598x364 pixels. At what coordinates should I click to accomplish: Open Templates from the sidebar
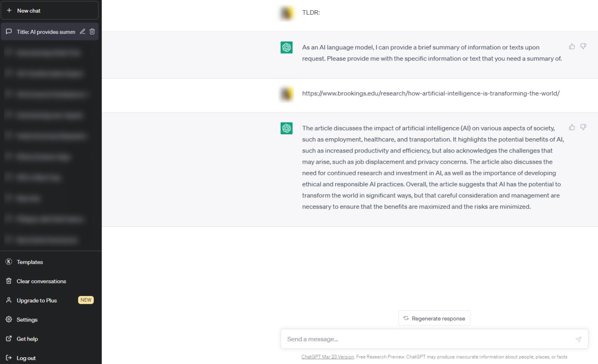click(29, 262)
